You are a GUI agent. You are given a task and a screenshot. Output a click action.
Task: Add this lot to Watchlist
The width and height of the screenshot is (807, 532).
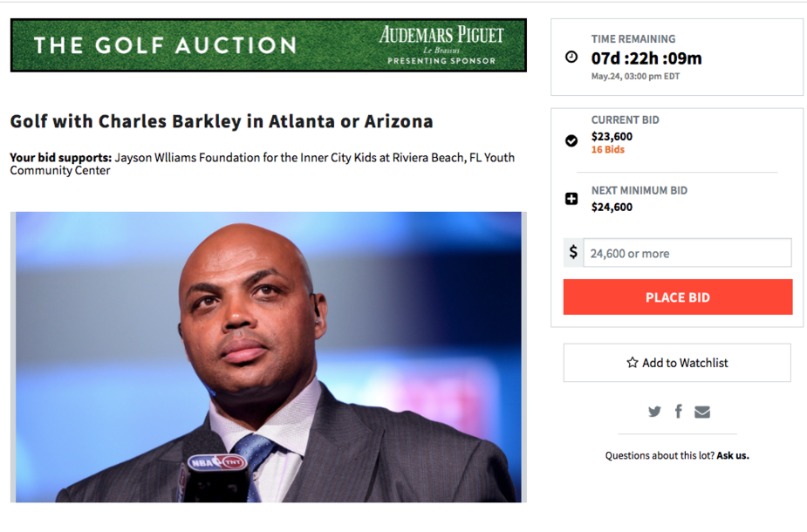click(x=677, y=363)
